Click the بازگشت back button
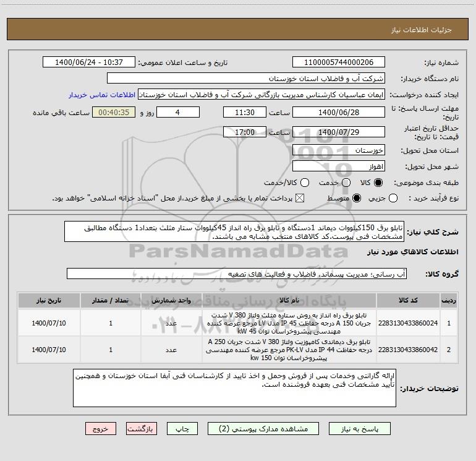 pos(142,428)
